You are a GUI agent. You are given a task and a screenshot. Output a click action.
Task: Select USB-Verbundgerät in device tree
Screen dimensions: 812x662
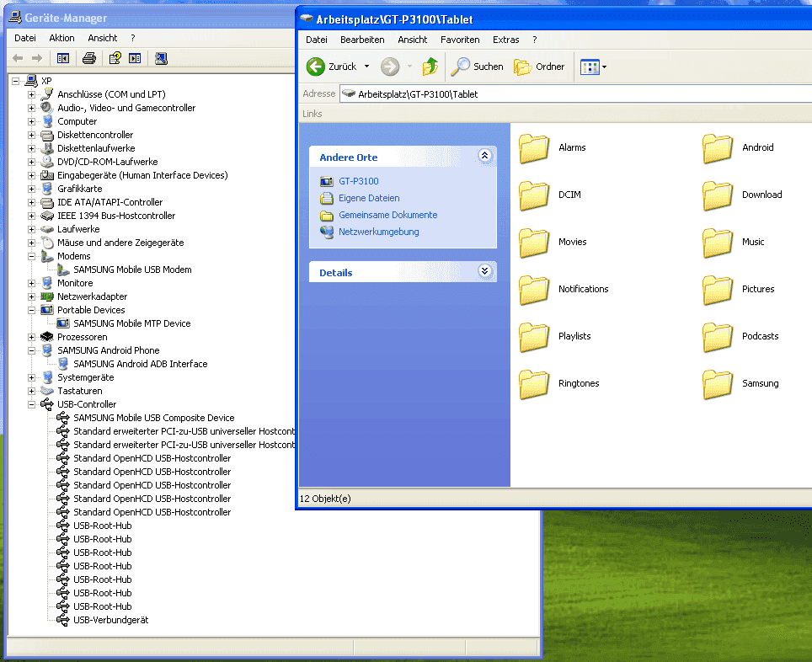[x=111, y=620]
